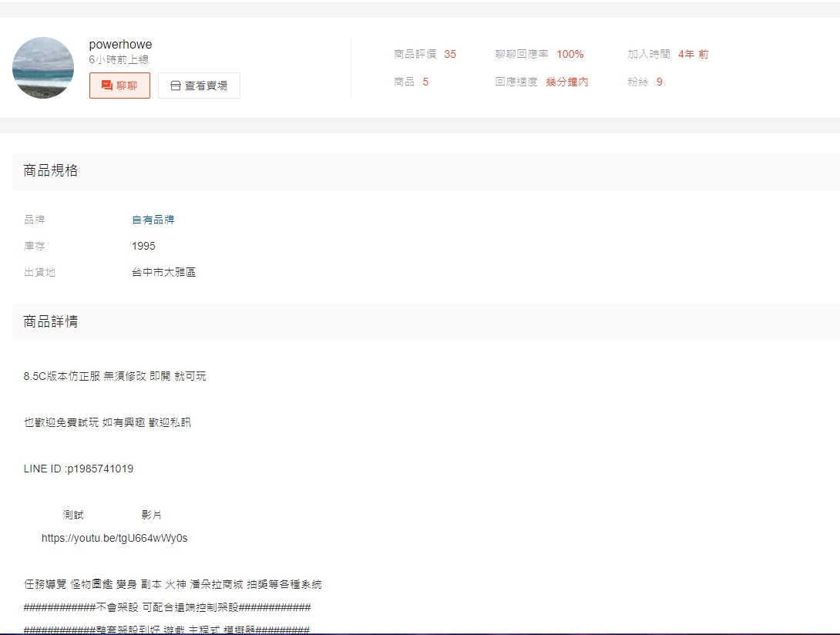Click the 影片 label above the video link

(x=152, y=515)
